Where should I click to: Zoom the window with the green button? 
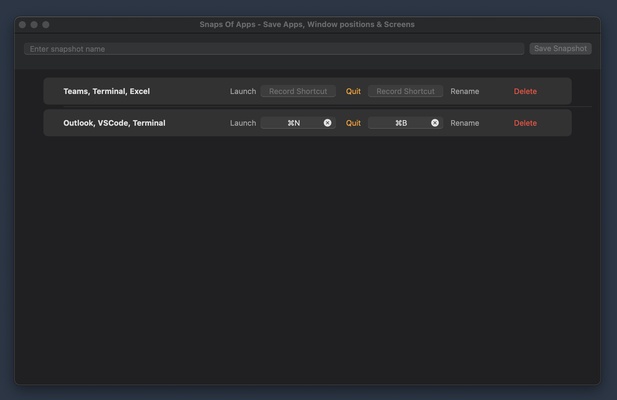(x=46, y=24)
